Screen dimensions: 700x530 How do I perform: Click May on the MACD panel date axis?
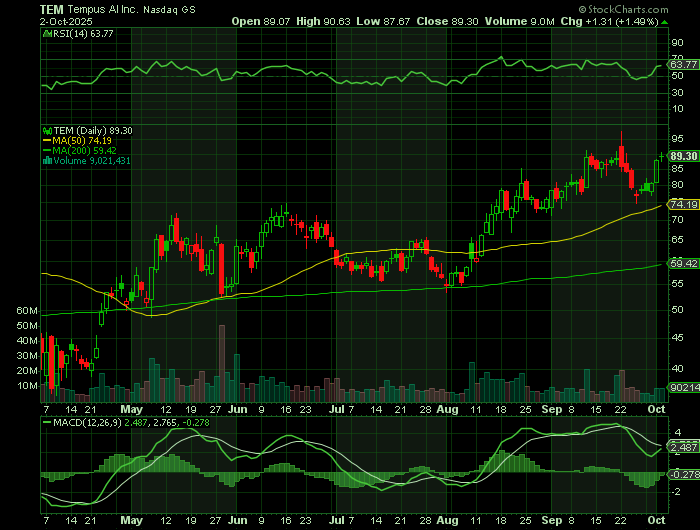132,521
